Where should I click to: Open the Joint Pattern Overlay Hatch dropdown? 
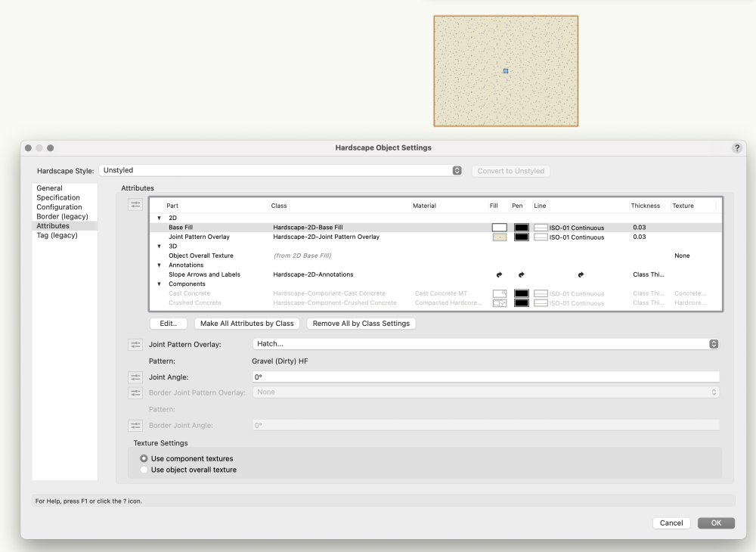click(x=713, y=344)
